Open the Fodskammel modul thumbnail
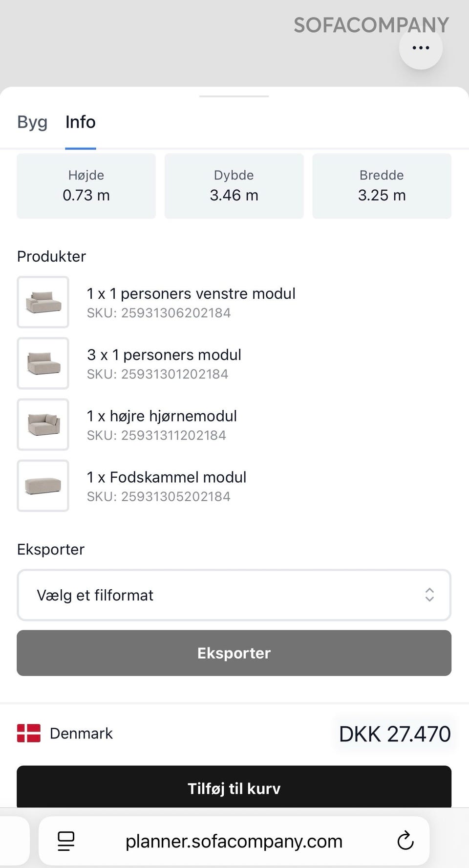This screenshot has height=868, width=469. 43,486
